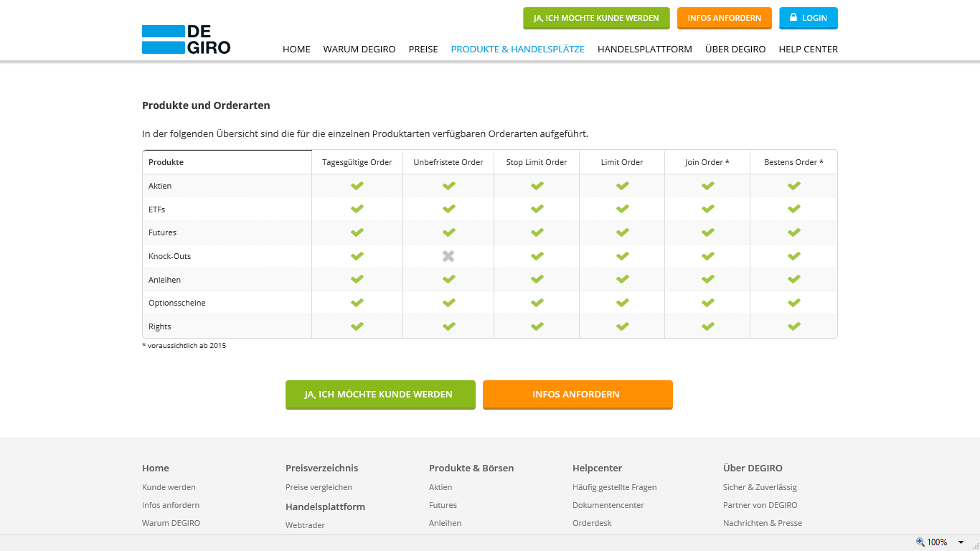The image size is (980, 551).
Task: Click checkmark for Futures Join Order
Action: click(707, 232)
